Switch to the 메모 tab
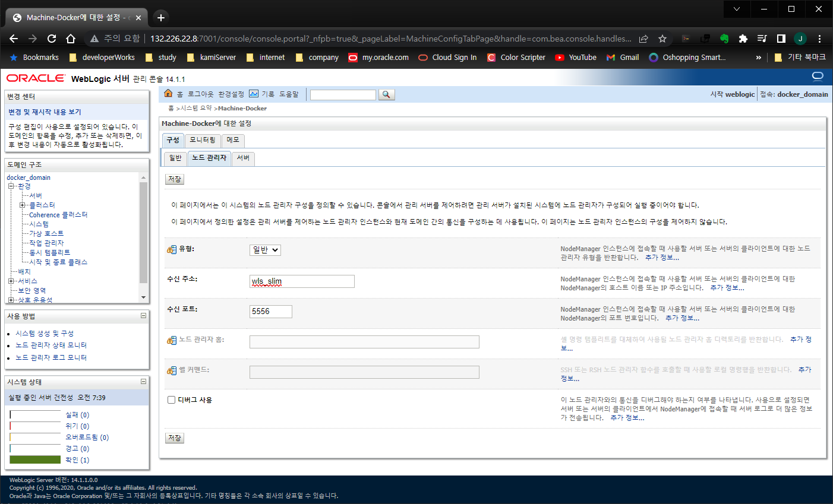The width and height of the screenshot is (833, 504). click(x=233, y=140)
